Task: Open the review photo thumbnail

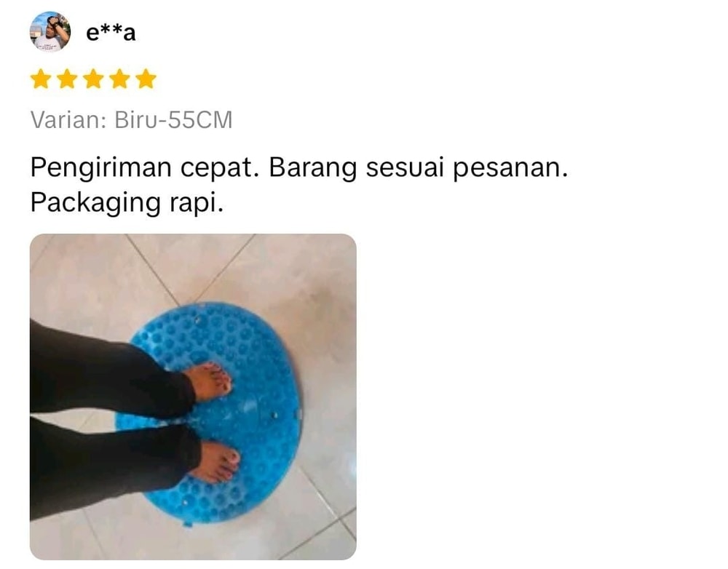Action: pos(193,397)
